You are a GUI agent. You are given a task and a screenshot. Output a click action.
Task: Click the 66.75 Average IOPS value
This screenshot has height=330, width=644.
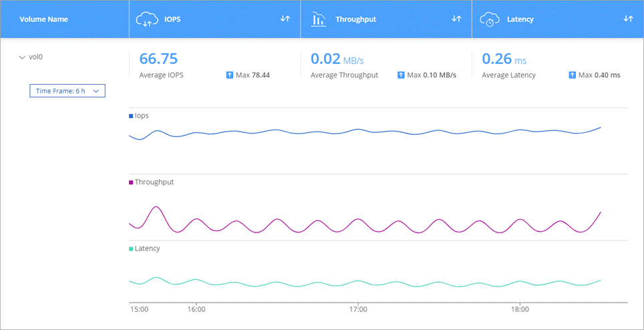158,59
